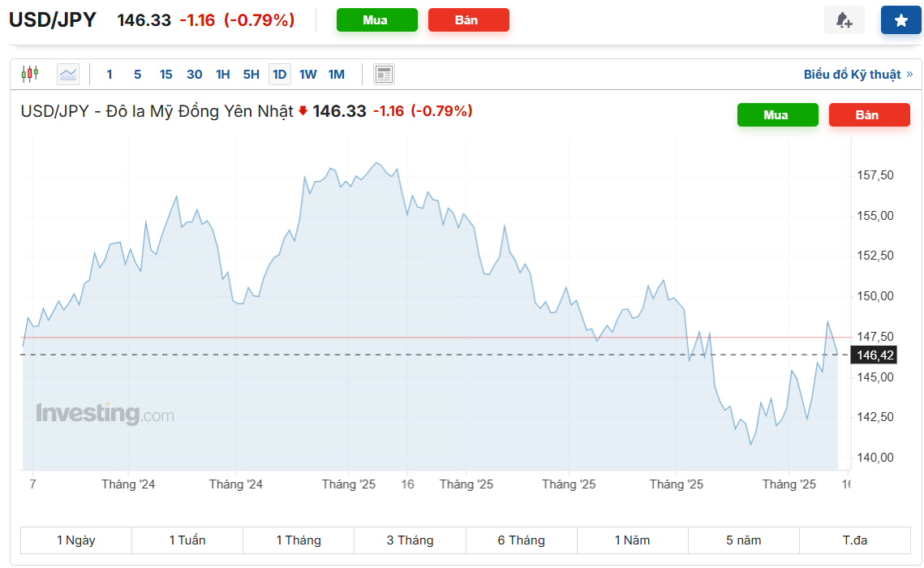Click the news overlay icon in chart toolbar

click(384, 75)
